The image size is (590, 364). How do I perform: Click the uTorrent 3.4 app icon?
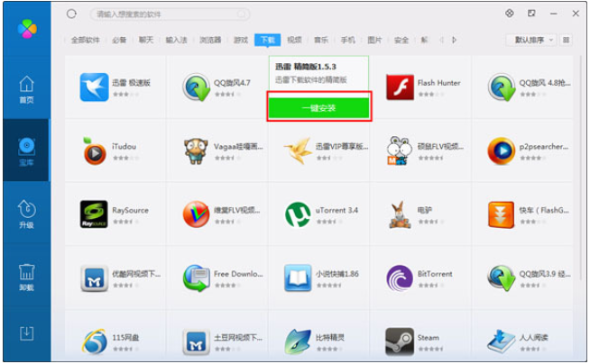tap(297, 214)
